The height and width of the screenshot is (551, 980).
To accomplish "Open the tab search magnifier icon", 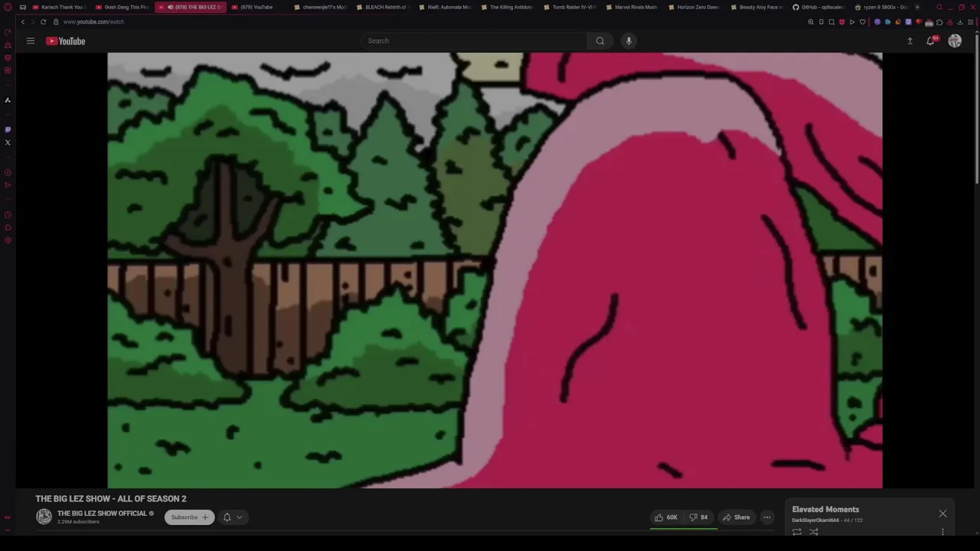I will pyautogui.click(x=939, y=7).
